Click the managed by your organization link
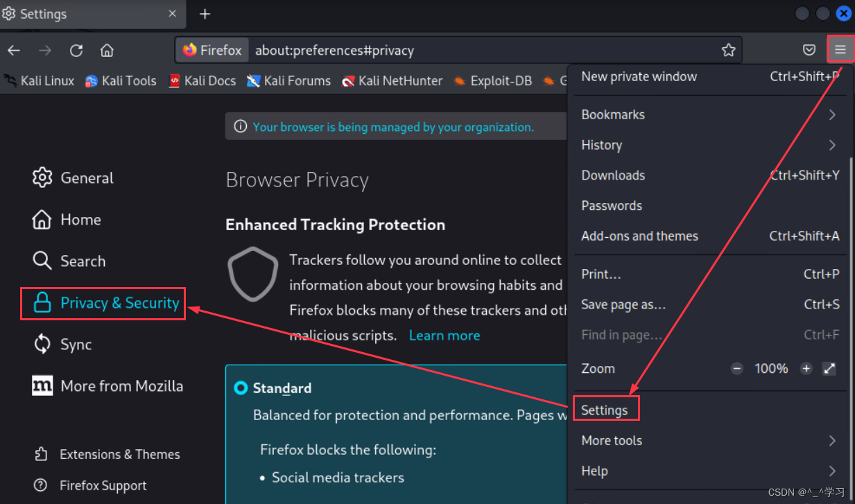The height and width of the screenshot is (504, 855). point(393,127)
